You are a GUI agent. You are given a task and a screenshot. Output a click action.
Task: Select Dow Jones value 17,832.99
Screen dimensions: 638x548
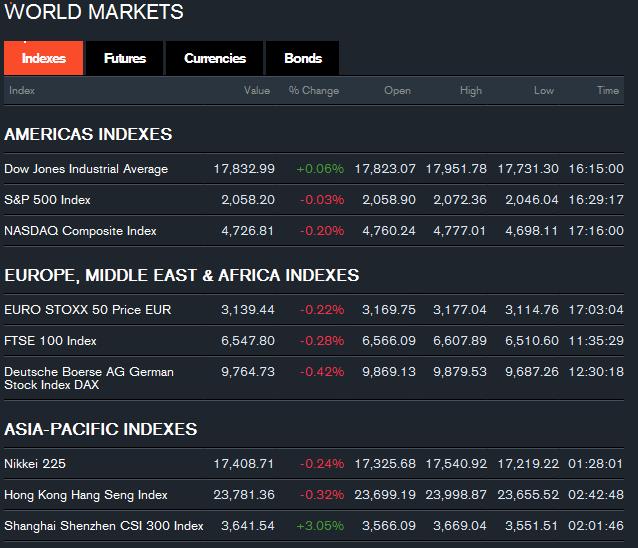244,169
